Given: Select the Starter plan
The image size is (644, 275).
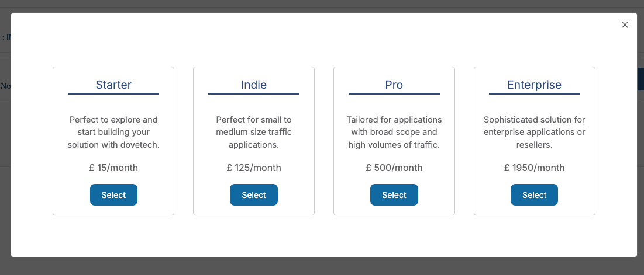Looking at the screenshot, I should (113, 195).
